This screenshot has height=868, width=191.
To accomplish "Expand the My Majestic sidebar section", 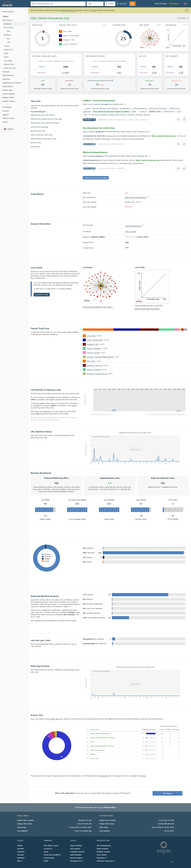I will 25,107.
